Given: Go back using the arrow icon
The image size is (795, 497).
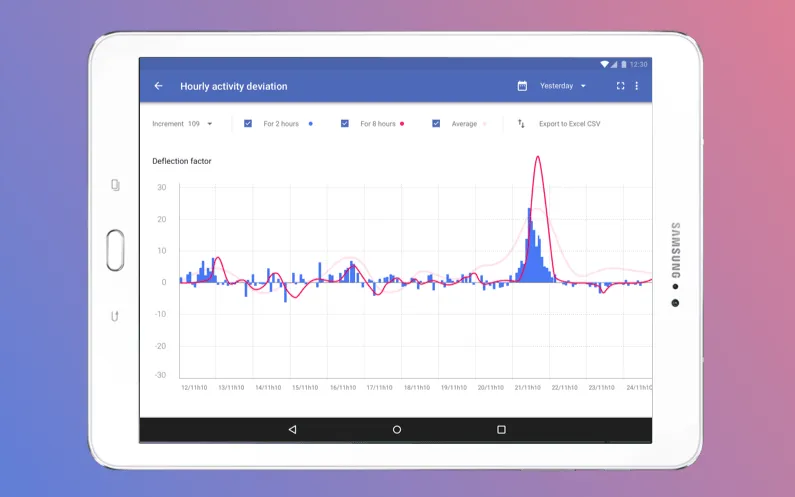Looking at the screenshot, I should coord(158,86).
